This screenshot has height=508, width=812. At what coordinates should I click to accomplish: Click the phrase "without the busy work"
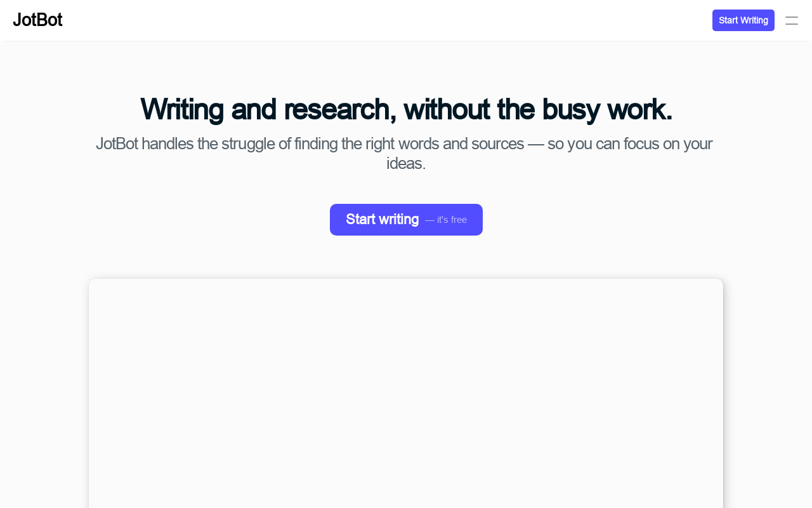(x=538, y=109)
